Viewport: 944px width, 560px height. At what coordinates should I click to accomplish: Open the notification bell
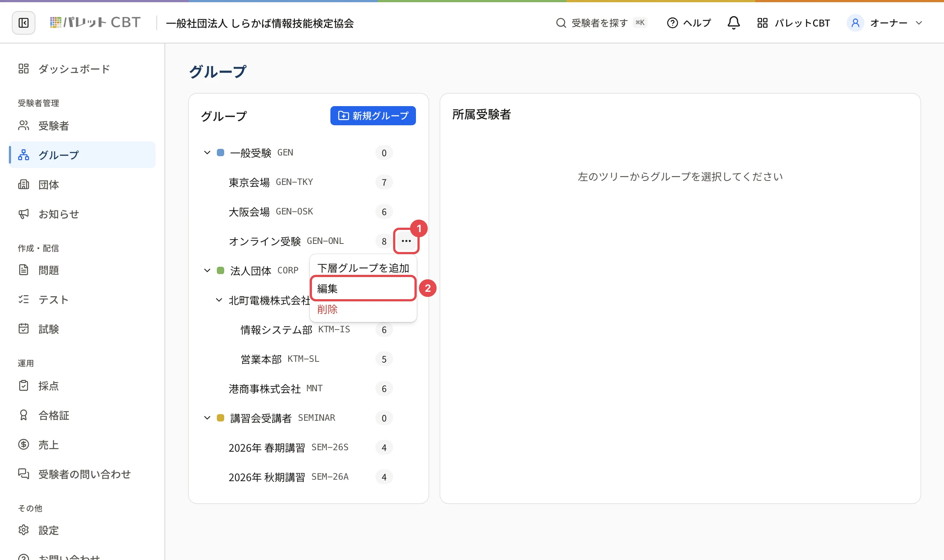coord(733,23)
